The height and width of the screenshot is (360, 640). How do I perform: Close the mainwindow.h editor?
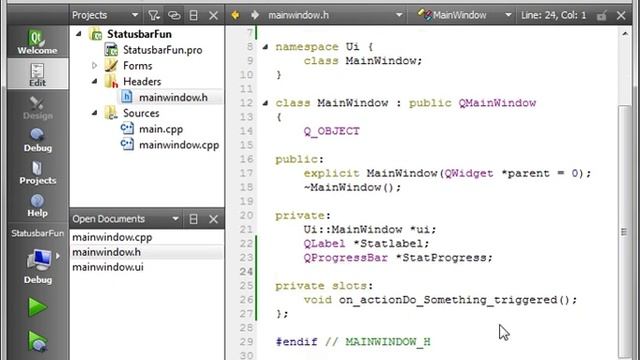[621, 15]
